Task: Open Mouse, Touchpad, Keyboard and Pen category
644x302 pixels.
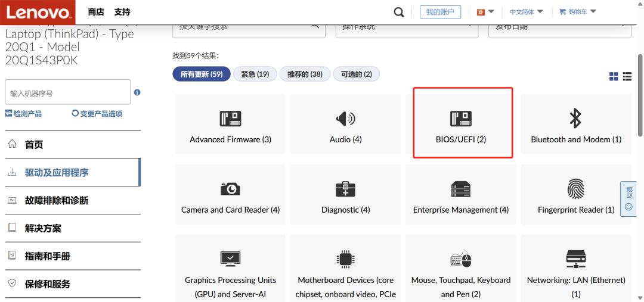Action: tap(461, 269)
